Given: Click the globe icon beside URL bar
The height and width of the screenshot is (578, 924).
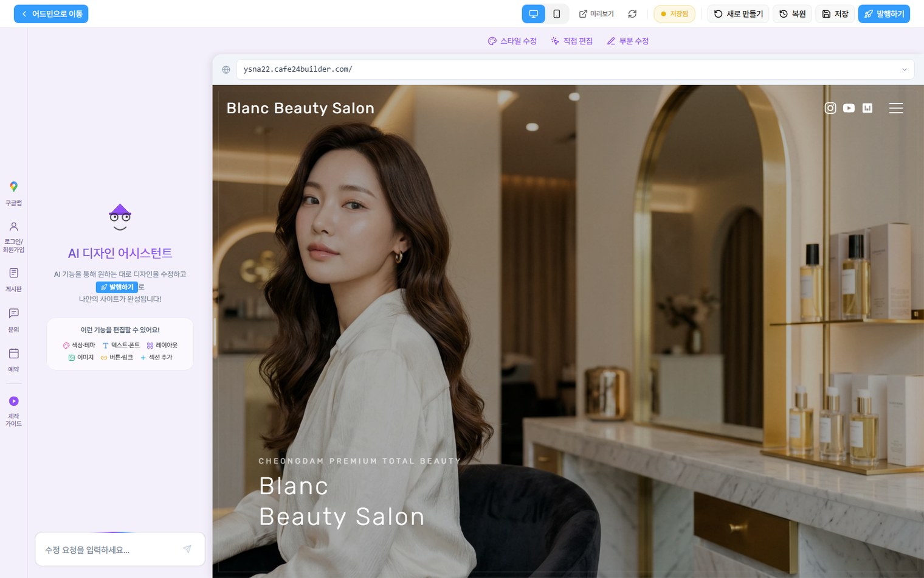Looking at the screenshot, I should pyautogui.click(x=226, y=69).
